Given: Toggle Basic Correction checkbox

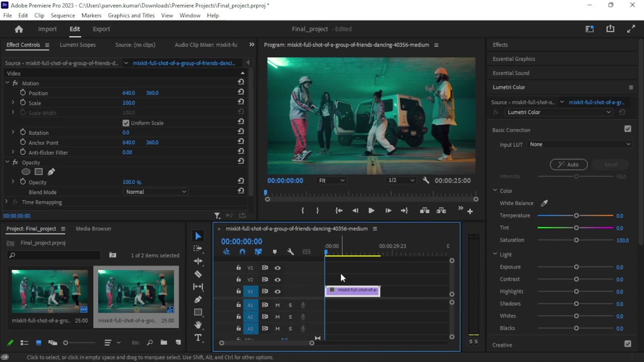Looking at the screenshot, I should (x=627, y=129).
